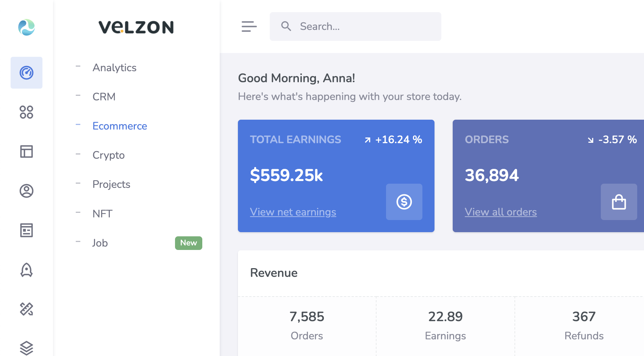Select the layout icon in sidebar
The image size is (644, 356).
click(x=27, y=151)
